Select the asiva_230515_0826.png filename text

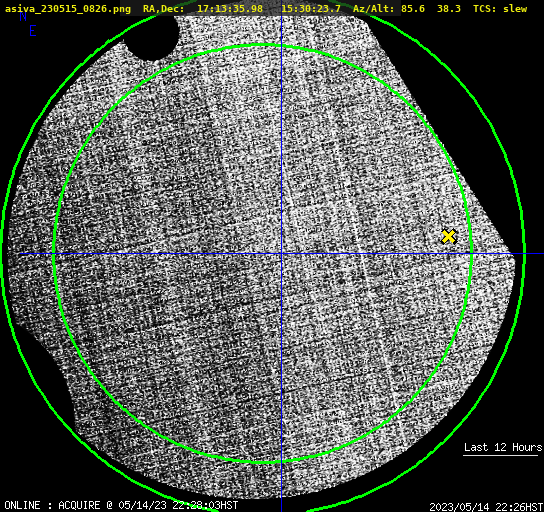tap(68, 9)
